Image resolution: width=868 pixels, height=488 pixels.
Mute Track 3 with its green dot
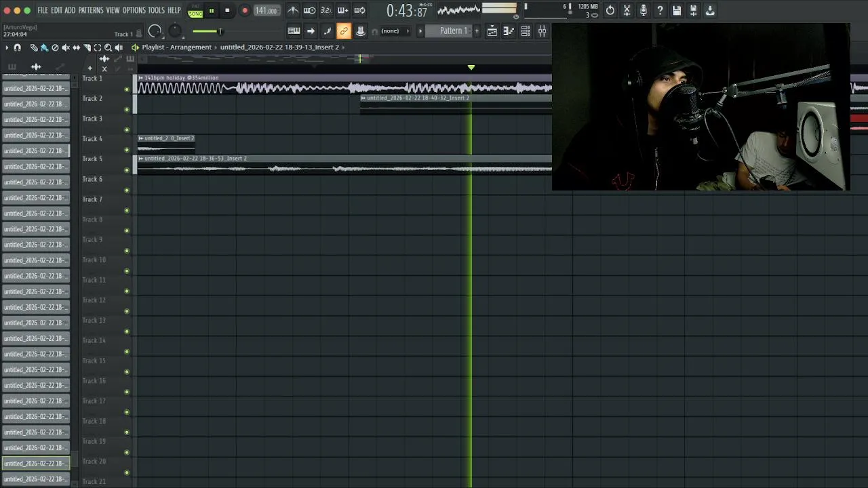pyautogui.click(x=127, y=129)
